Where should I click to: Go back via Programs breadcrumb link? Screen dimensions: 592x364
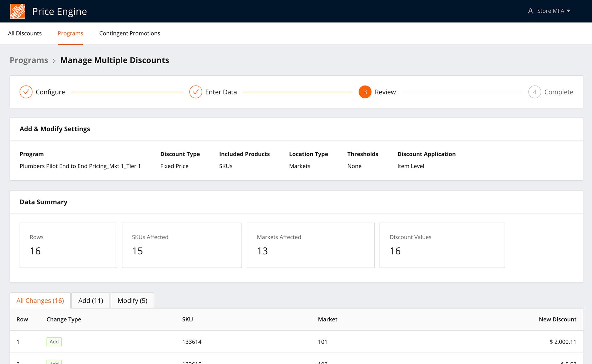click(29, 60)
